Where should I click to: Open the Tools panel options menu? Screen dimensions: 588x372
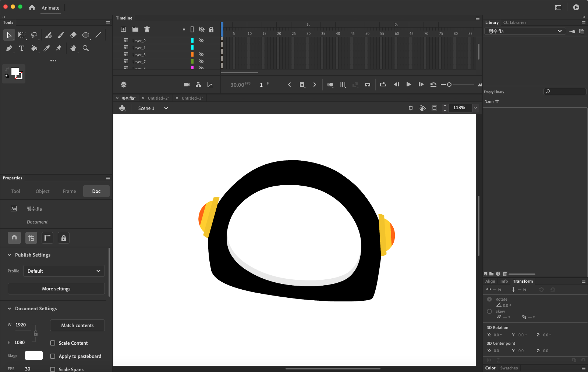click(x=108, y=22)
